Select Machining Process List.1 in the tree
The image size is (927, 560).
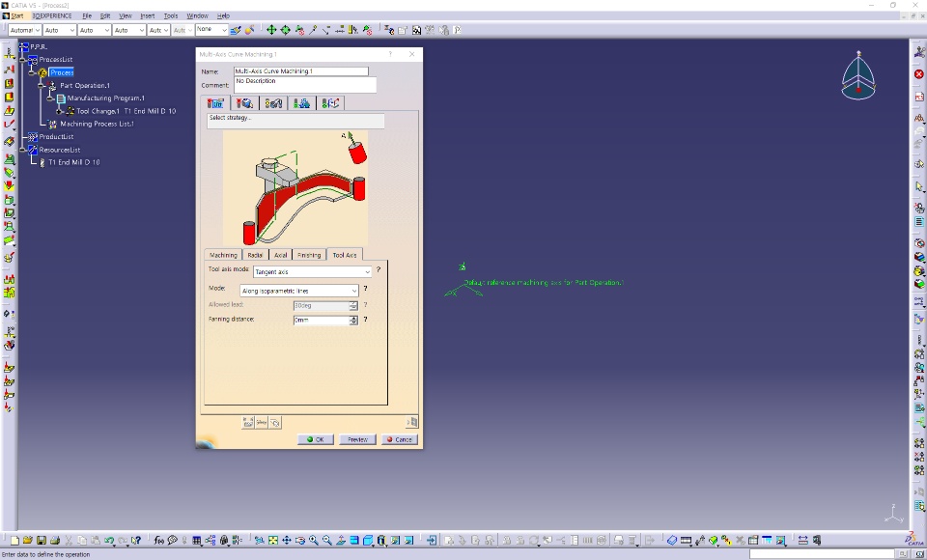(x=97, y=124)
